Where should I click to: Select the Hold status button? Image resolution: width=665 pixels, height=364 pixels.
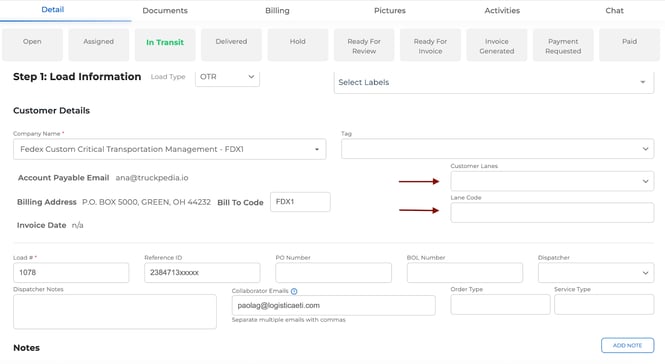point(297,45)
